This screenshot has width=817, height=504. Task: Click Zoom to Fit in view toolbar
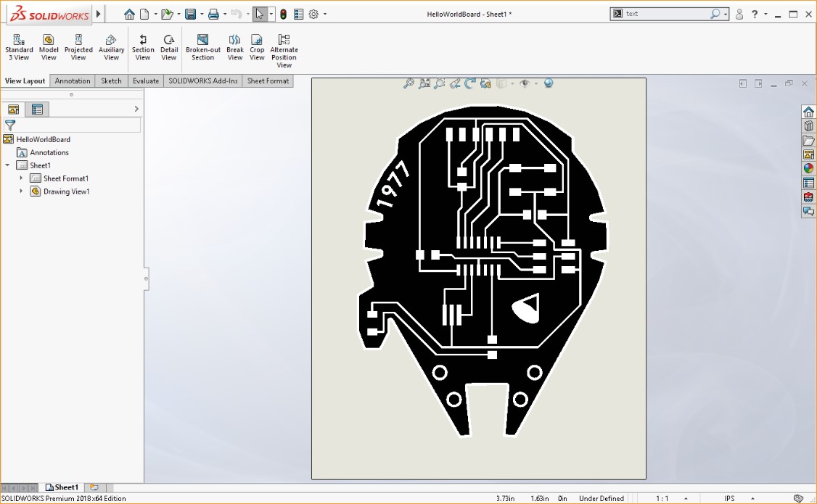point(408,83)
